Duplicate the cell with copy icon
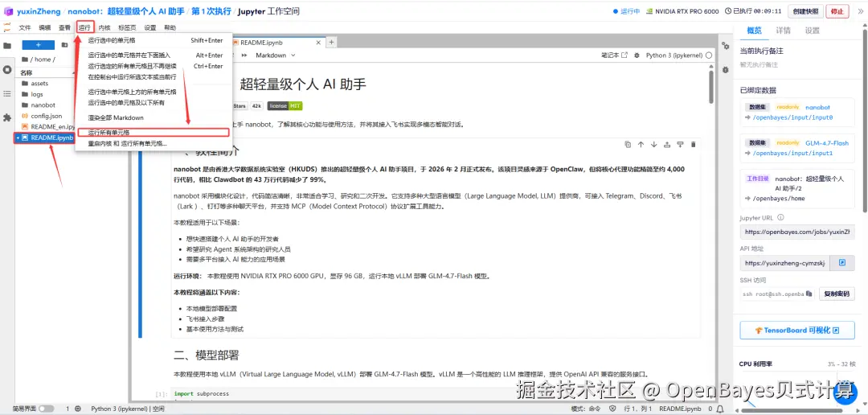 coord(627,145)
